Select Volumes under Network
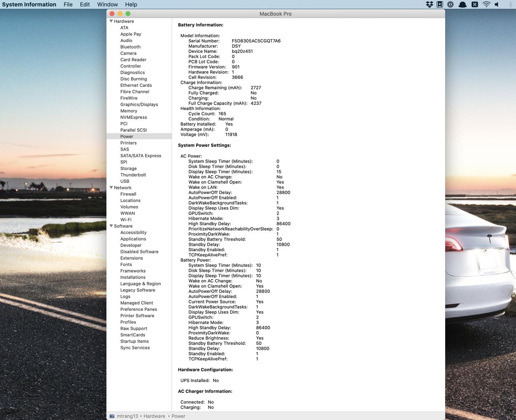 [x=129, y=207]
